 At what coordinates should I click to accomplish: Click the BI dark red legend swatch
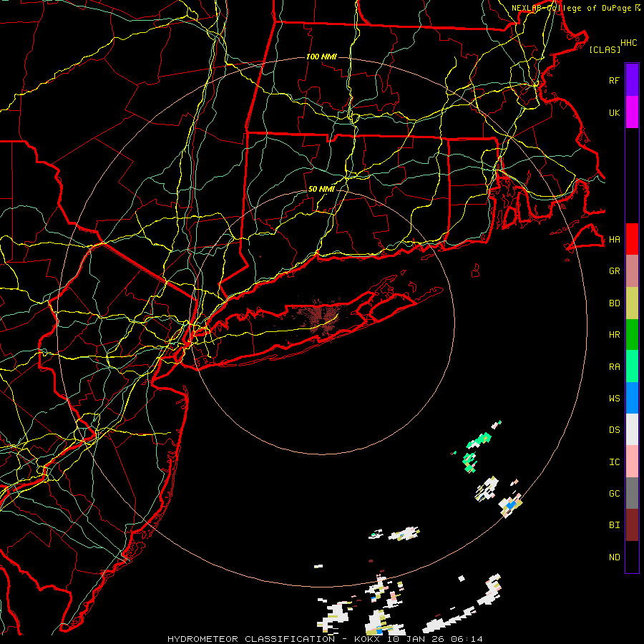(632, 525)
